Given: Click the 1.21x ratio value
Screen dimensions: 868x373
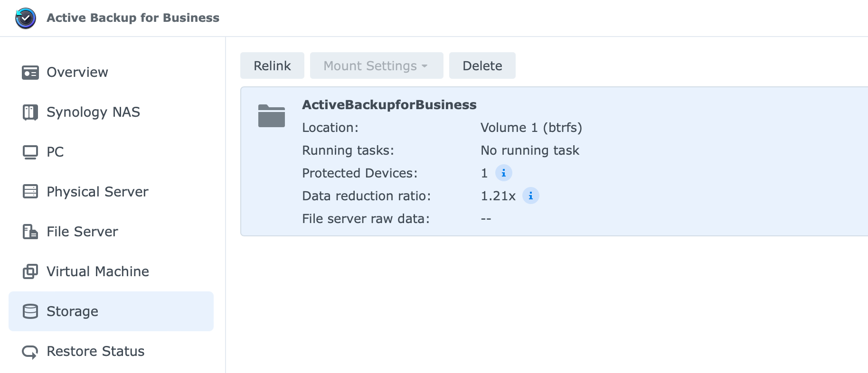Looking at the screenshot, I should click(x=498, y=196).
